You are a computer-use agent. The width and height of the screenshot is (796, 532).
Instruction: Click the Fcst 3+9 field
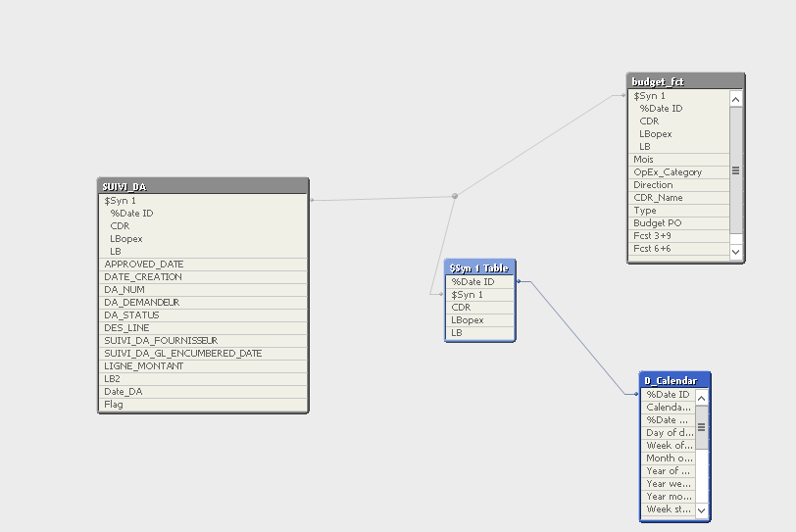(x=653, y=236)
